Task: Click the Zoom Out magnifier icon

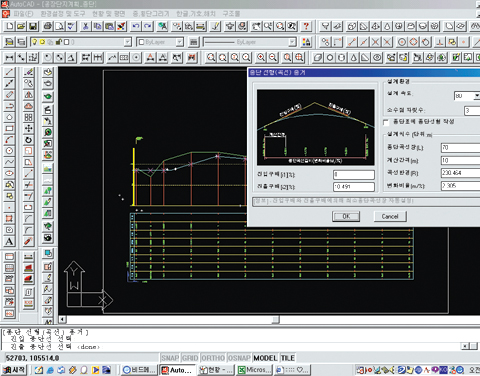Action: [x=273, y=58]
